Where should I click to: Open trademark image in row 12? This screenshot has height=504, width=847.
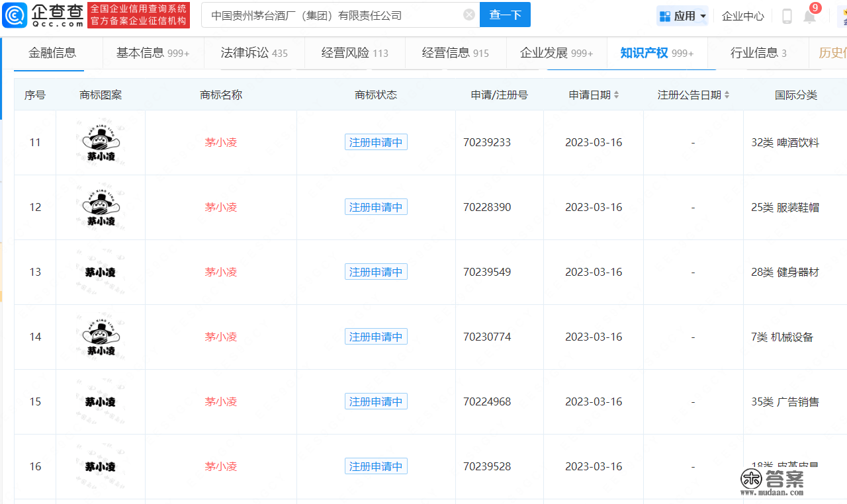tap(101, 207)
